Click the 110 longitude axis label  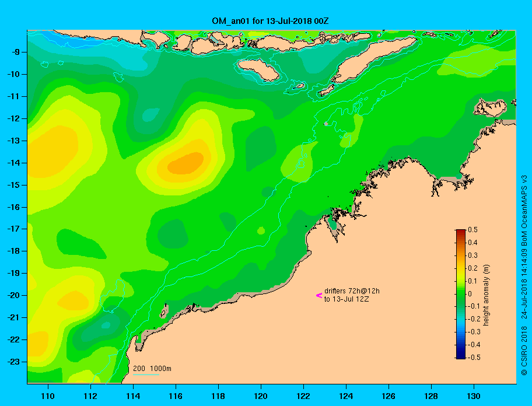tap(48, 396)
